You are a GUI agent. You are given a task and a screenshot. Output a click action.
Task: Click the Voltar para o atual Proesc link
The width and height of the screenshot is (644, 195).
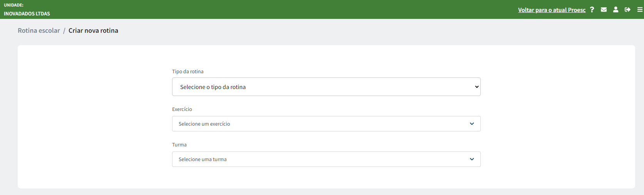click(x=552, y=10)
